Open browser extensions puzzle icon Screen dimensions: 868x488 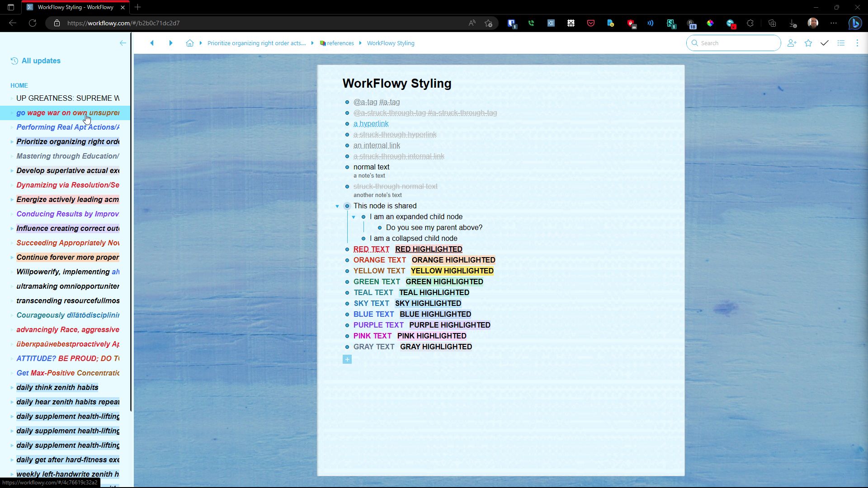(750, 23)
